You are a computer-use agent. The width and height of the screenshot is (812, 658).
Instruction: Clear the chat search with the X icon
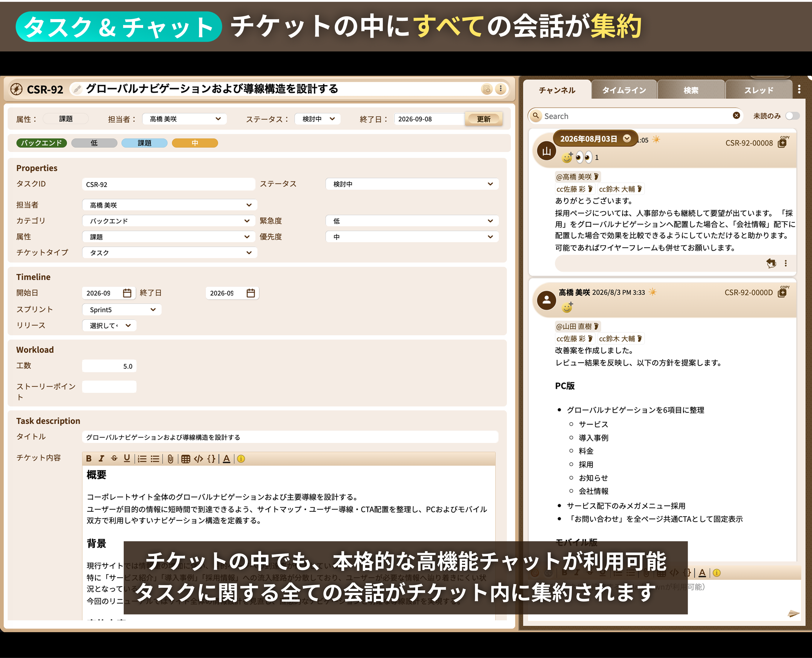pyautogui.click(x=736, y=116)
